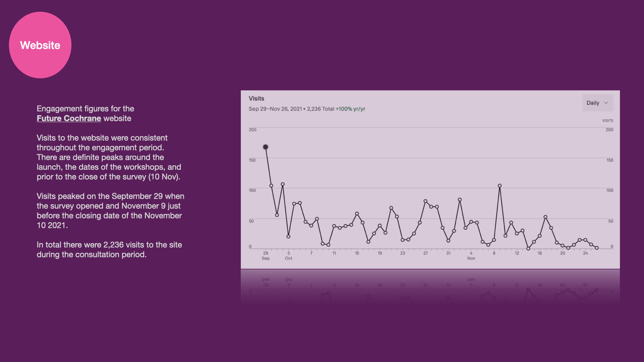Open the Daily interval dropdown
Viewport: 644px width, 362px height.
[x=597, y=103]
